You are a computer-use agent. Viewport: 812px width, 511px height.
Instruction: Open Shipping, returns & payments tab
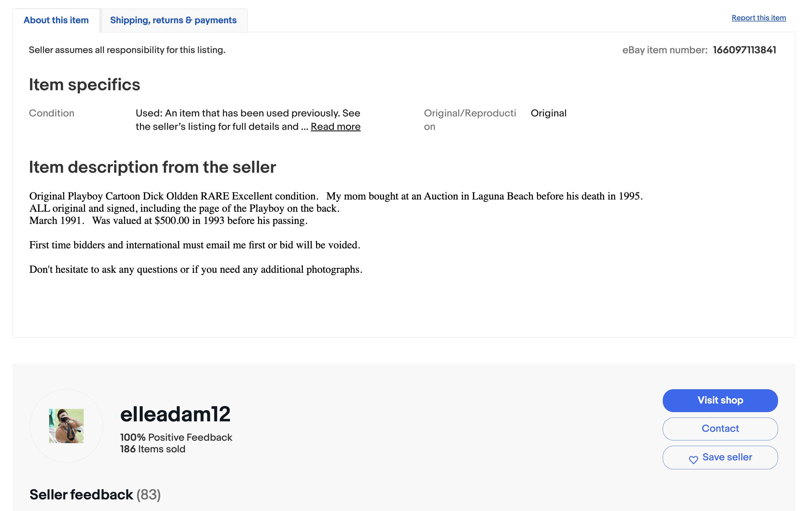coord(173,20)
